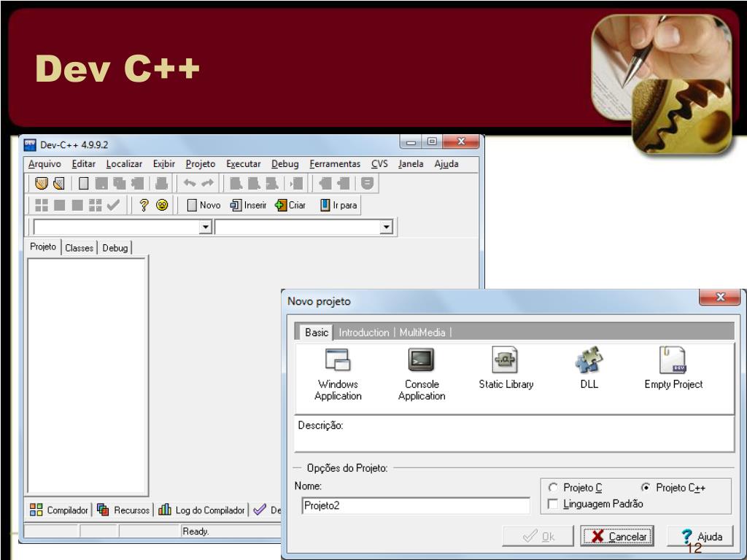Click the Cancelar button
The width and height of the screenshot is (747, 560).
pos(617,536)
